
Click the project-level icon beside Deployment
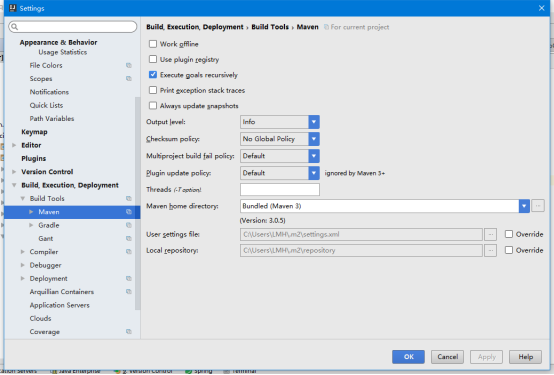click(x=129, y=279)
